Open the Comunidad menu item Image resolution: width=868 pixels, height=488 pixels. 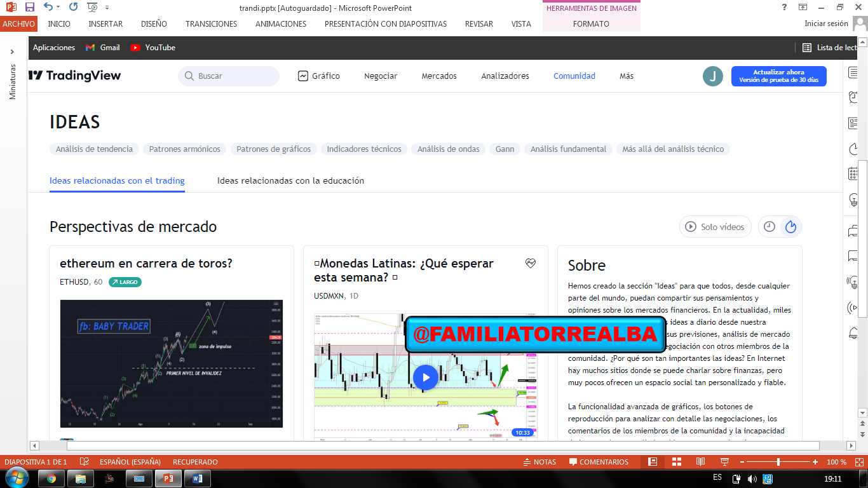click(x=574, y=76)
